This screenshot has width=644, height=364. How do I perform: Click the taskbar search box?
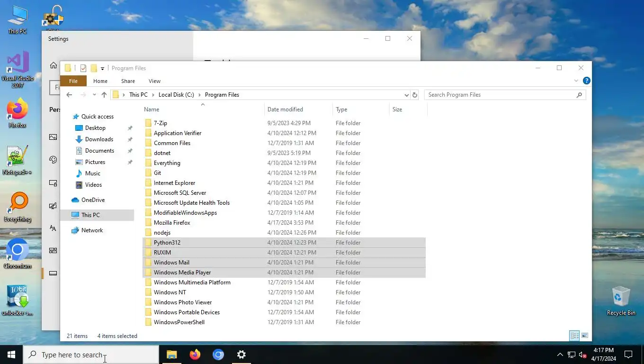pos(91,355)
